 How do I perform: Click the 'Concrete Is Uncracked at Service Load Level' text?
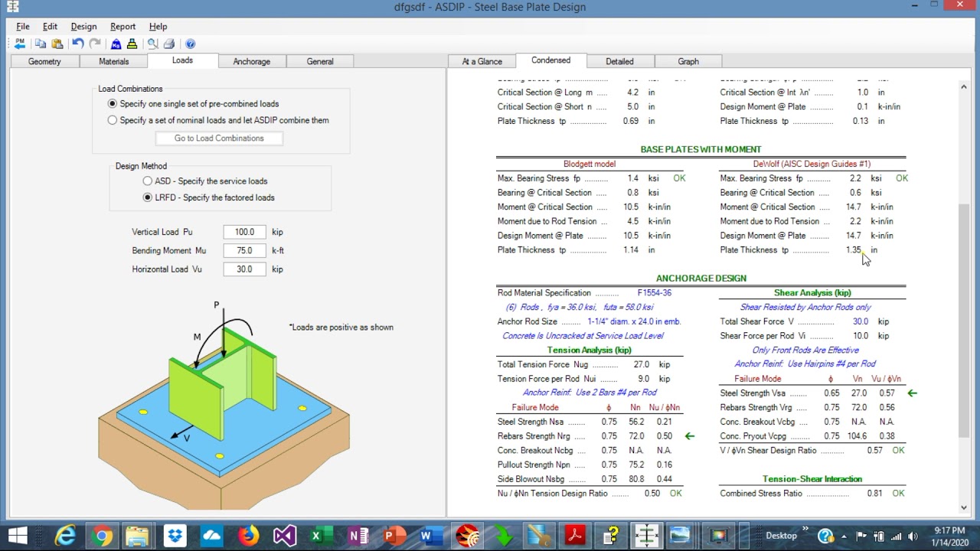583,336
